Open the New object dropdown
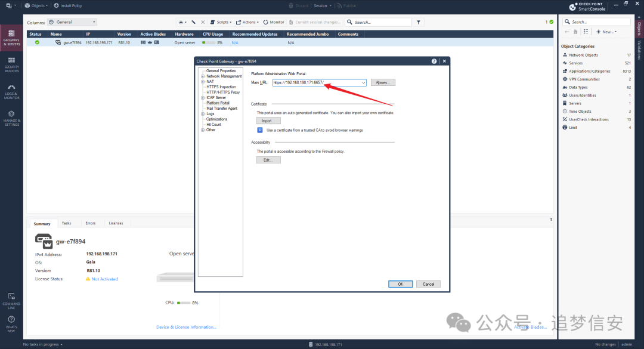The height and width of the screenshot is (349, 644). pos(606,32)
